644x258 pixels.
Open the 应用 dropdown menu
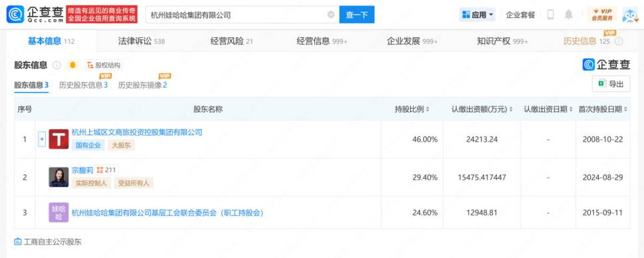click(477, 15)
